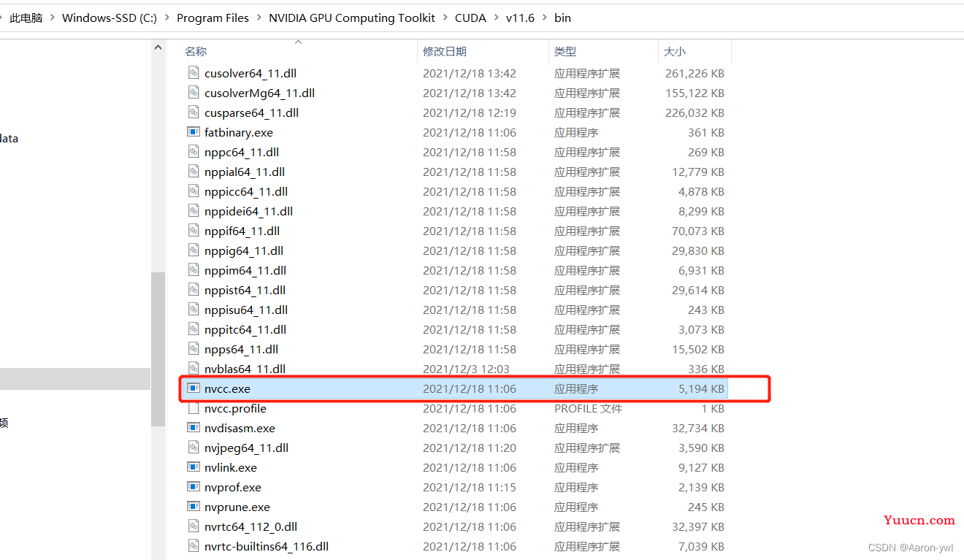Click the nvprof.exe application icon

click(194, 487)
